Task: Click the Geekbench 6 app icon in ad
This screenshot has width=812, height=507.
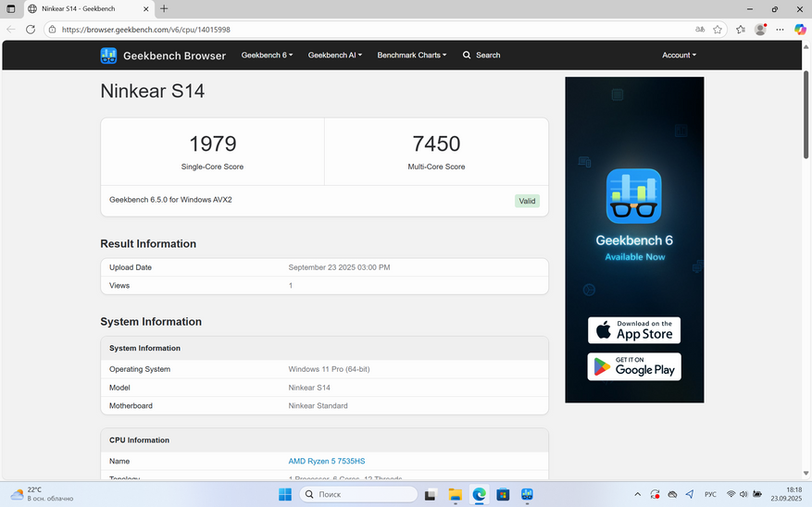Action: click(634, 196)
